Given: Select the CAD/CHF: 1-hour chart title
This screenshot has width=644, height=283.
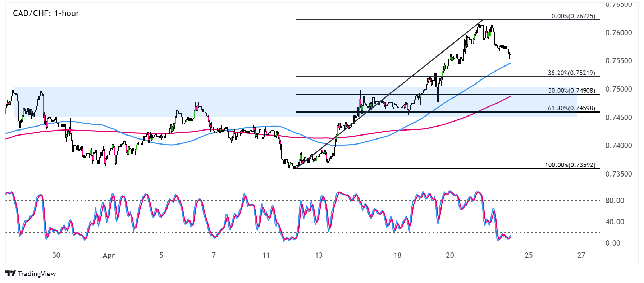Looking at the screenshot, I should 46,13.
